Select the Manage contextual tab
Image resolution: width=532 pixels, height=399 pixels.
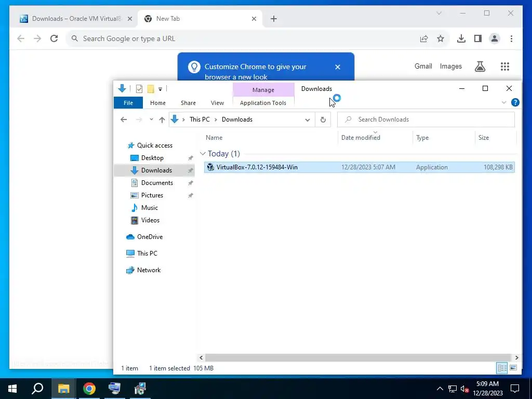click(x=263, y=90)
